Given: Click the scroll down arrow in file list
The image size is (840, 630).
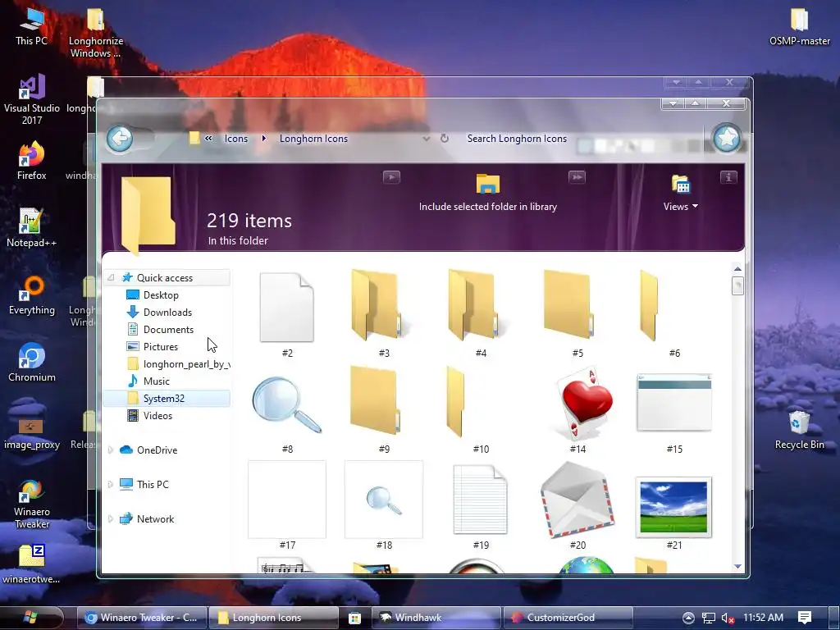Looking at the screenshot, I should (x=737, y=566).
